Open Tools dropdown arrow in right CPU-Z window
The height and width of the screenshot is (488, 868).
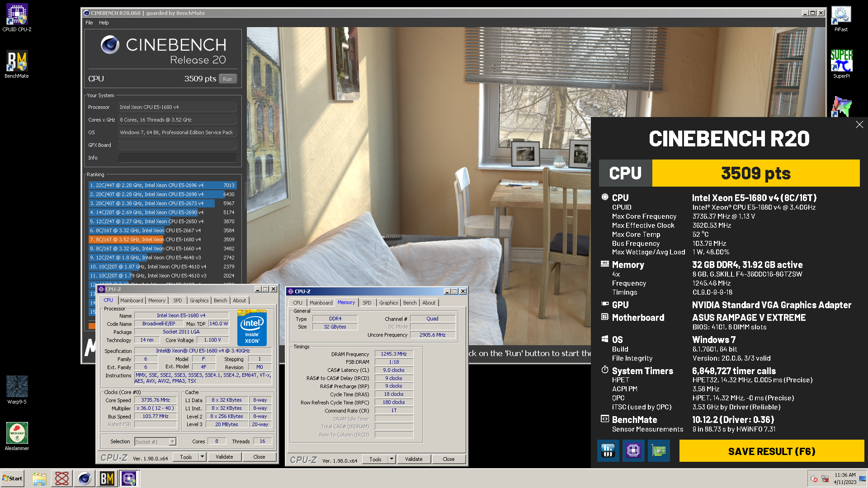[392, 459]
